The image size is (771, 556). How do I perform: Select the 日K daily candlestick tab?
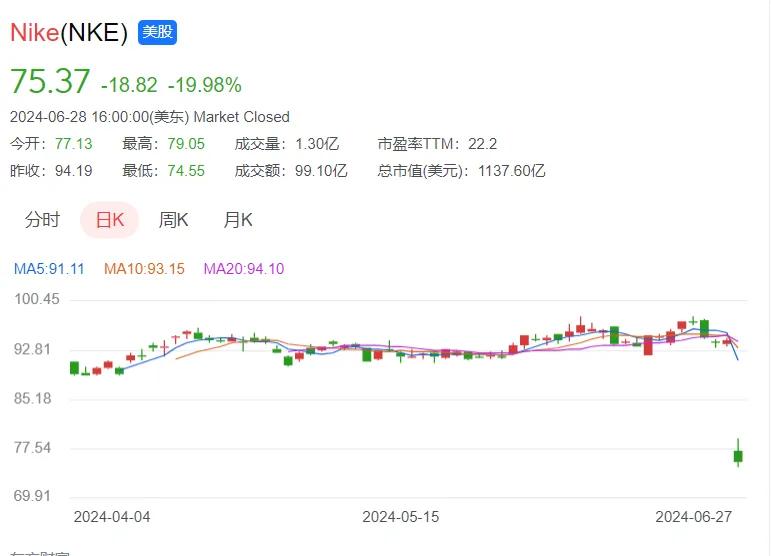110,220
